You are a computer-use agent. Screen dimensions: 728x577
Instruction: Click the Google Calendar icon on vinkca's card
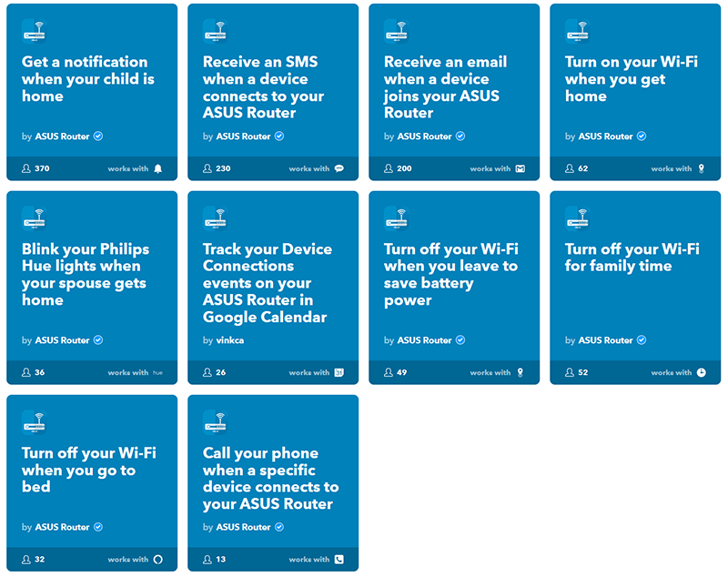coord(339,372)
